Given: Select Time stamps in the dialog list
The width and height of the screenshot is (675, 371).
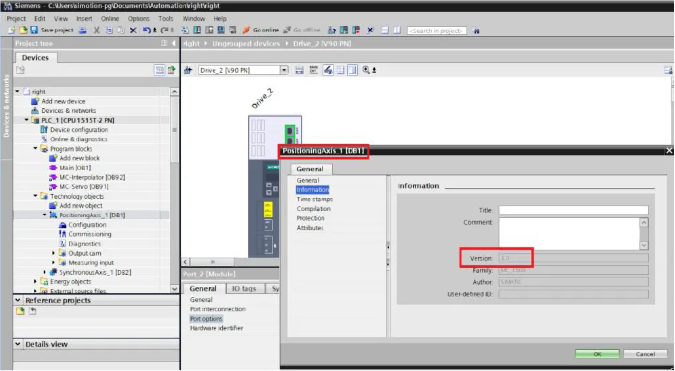Looking at the screenshot, I should pos(315,199).
